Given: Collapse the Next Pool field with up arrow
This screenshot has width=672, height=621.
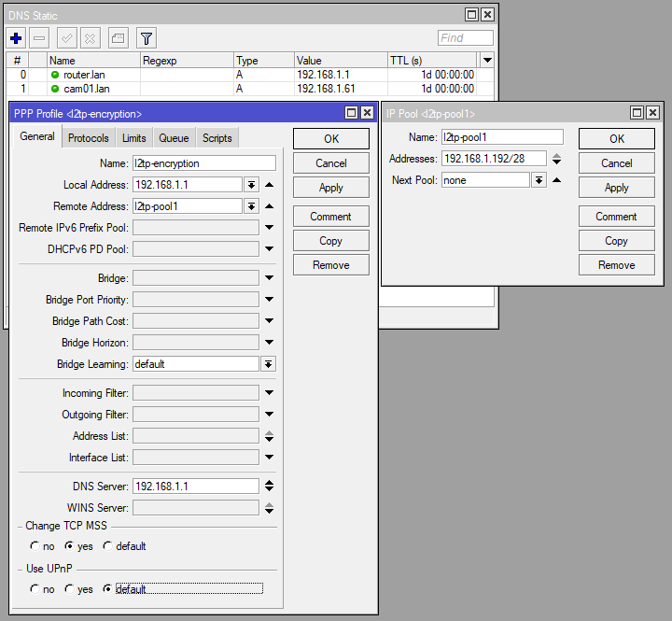Looking at the screenshot, I should [556, 180].
